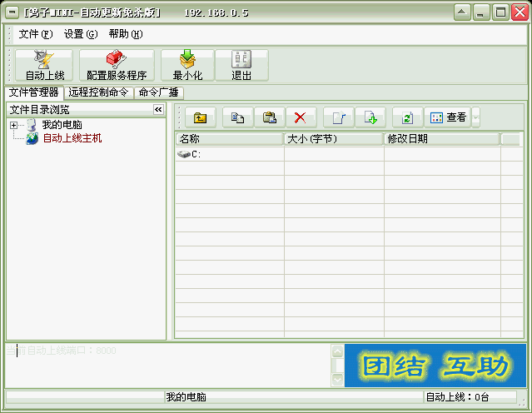Click the red X delete icon
Image resolution: width=532 pixels, height=413 pixels.
(x=301, y=117)
